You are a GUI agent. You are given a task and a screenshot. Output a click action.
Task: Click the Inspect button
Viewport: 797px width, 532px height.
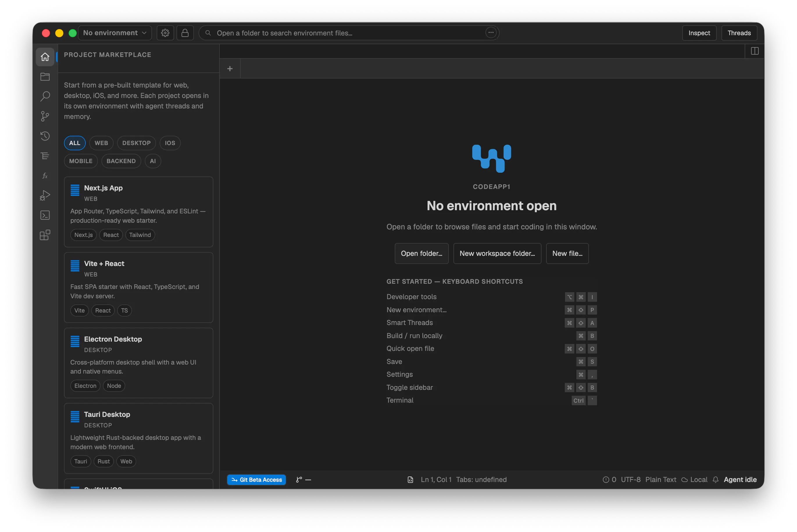(699, 33)
